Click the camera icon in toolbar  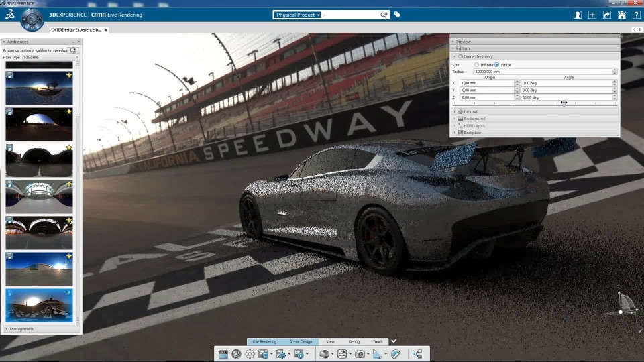pos(360,354)
